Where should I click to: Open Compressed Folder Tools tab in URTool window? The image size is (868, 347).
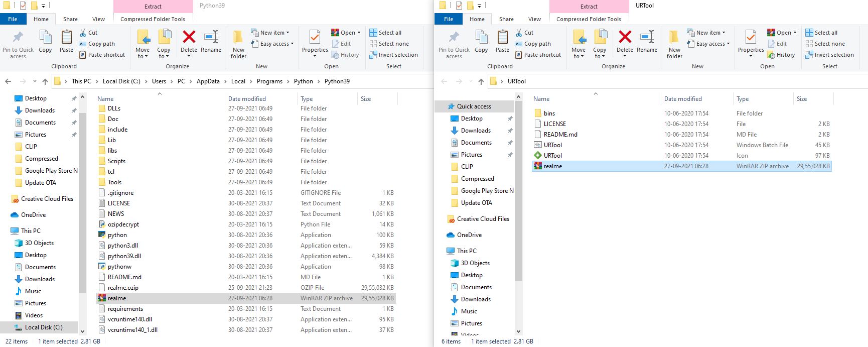[x=589, y=19]
